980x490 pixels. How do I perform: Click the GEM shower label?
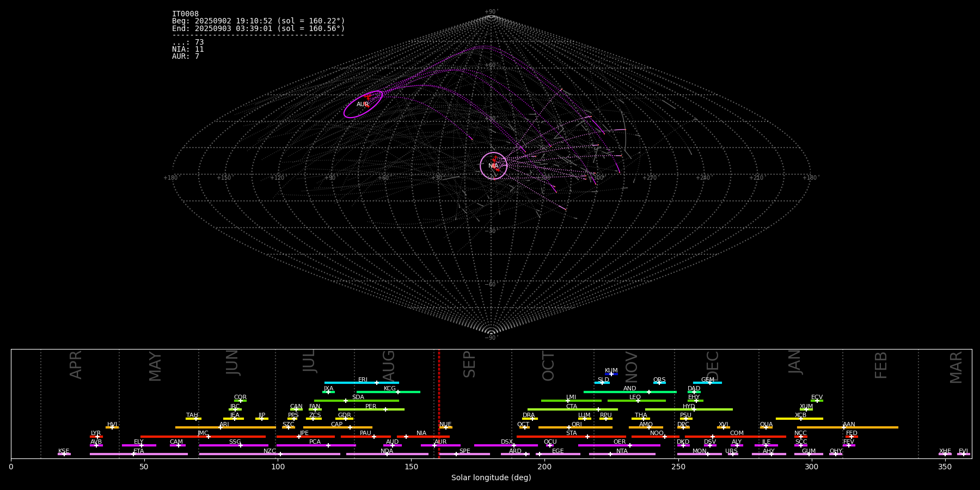(x=707, y=380)
